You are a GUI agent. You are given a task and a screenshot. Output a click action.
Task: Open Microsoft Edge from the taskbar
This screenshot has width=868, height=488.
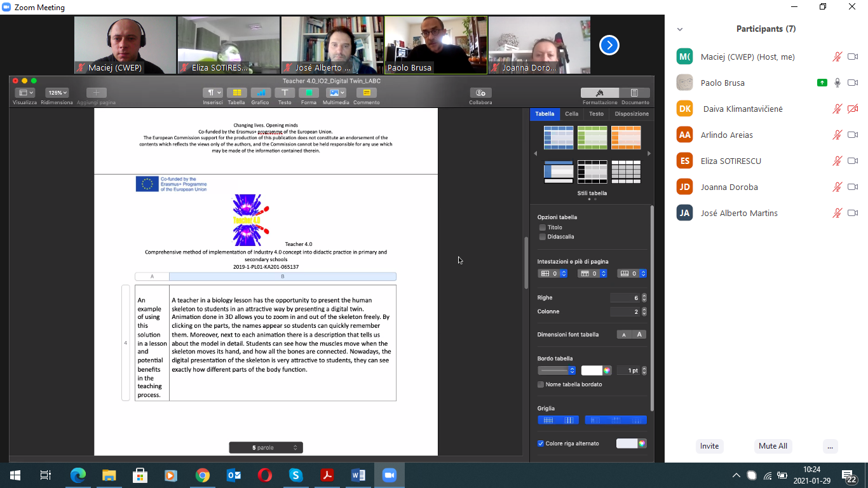point(78,475)
